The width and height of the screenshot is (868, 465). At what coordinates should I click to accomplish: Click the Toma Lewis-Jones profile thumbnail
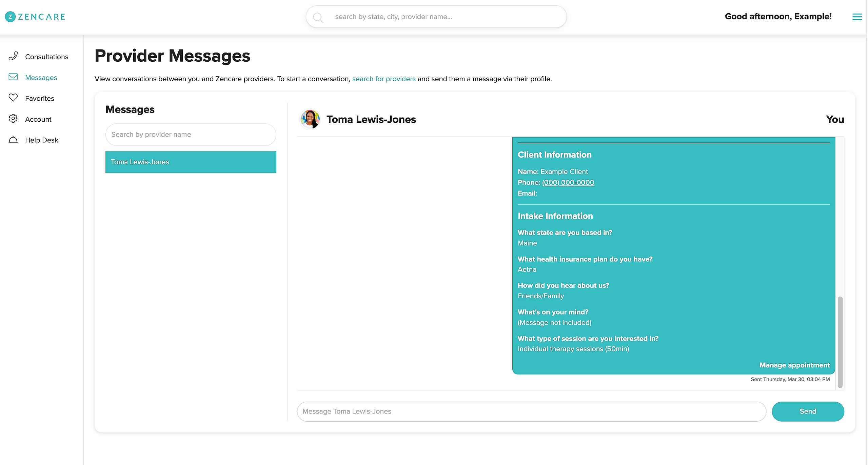pyautogui.click(x=310, y=119)
